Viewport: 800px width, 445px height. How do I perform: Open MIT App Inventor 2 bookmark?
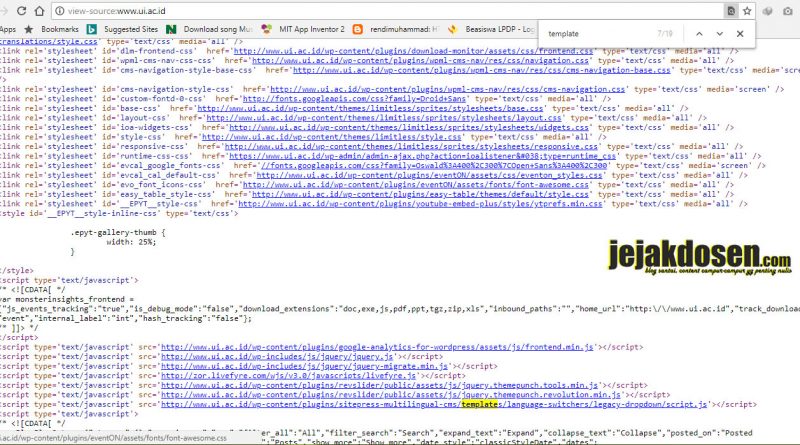point(303,29)
